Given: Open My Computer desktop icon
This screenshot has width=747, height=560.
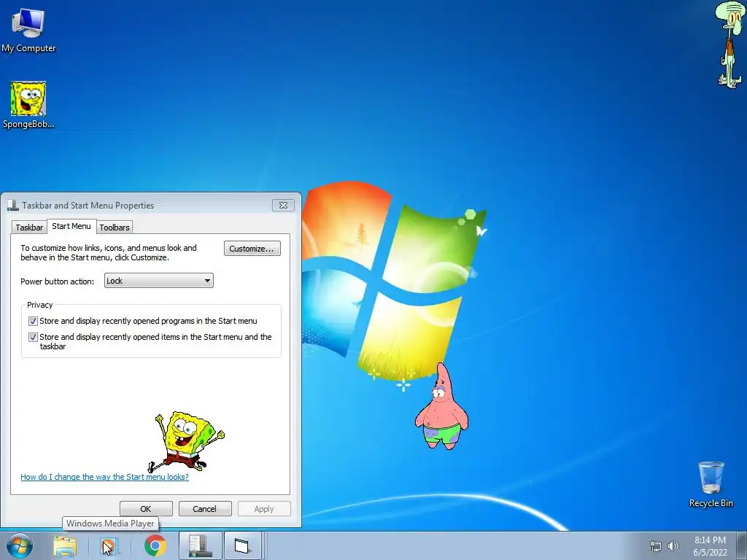Looking at the screenshot, I should 28,30.
